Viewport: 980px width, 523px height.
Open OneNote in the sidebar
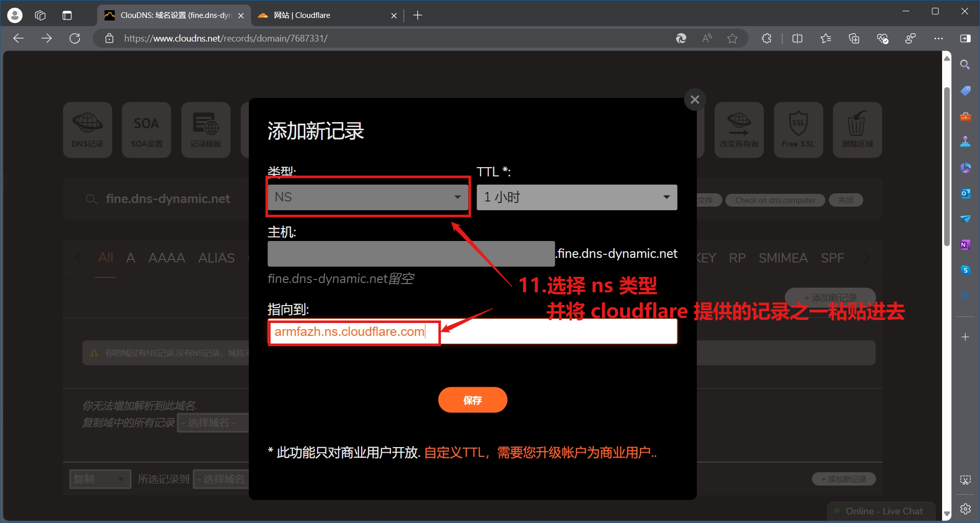click(965, 245)
